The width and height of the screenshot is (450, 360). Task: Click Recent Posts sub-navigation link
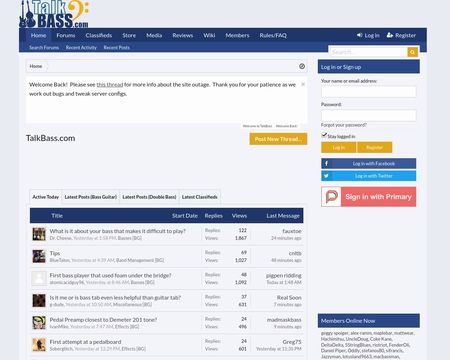tap(116, 48)
